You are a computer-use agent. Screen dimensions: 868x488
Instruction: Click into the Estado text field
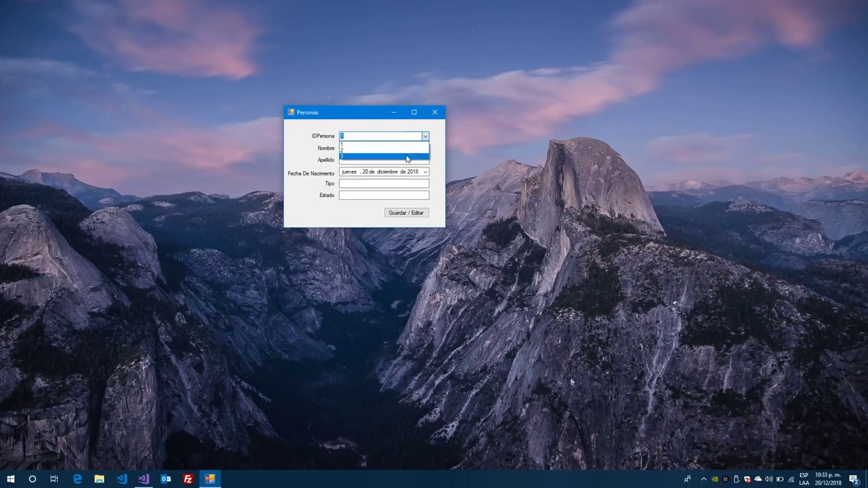pos(384,195)
